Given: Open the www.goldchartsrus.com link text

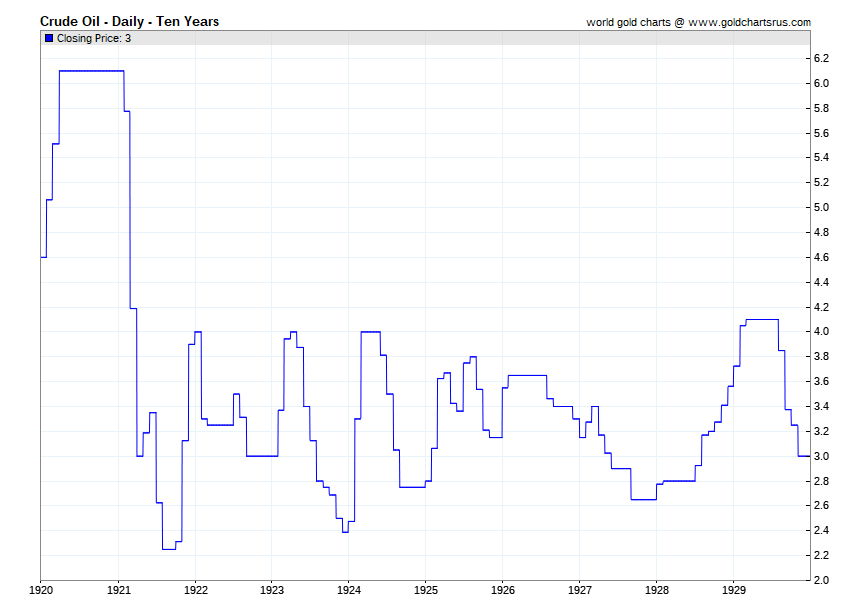Looking at the screenshot, I should tap(749, 22).
